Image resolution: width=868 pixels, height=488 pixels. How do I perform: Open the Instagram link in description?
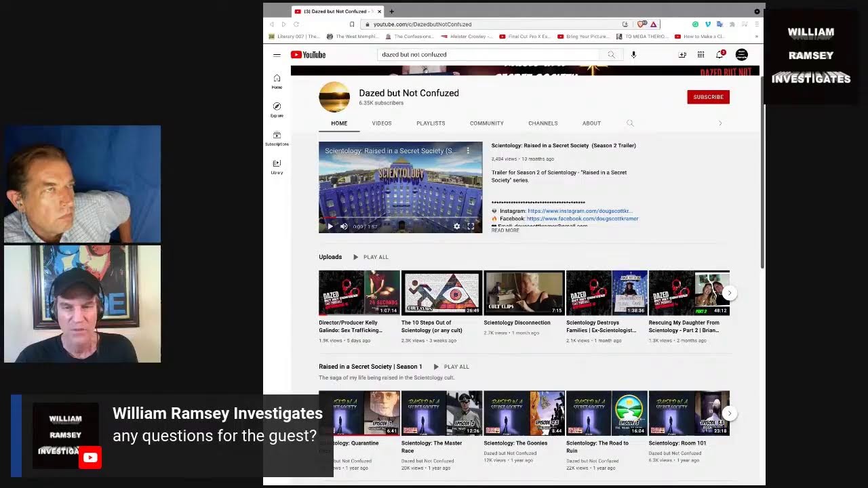pyautogui.click(x=580, y=211)
